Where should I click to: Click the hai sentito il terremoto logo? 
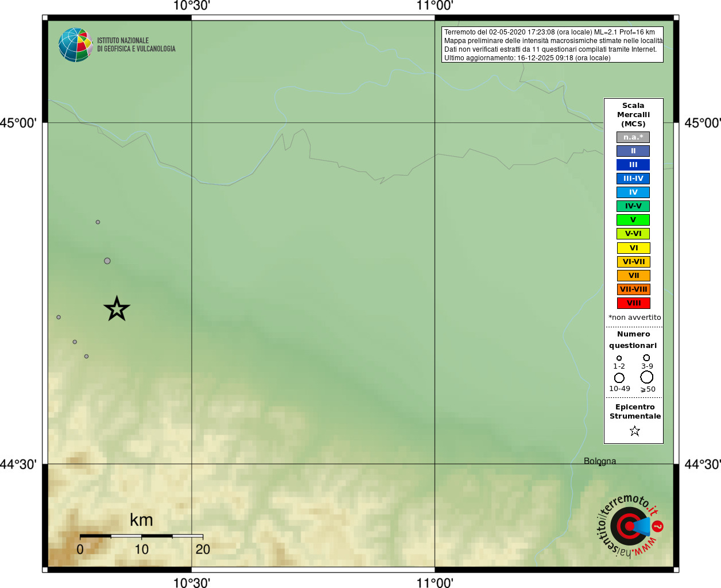pyautogui.click(x=630, y=525)
